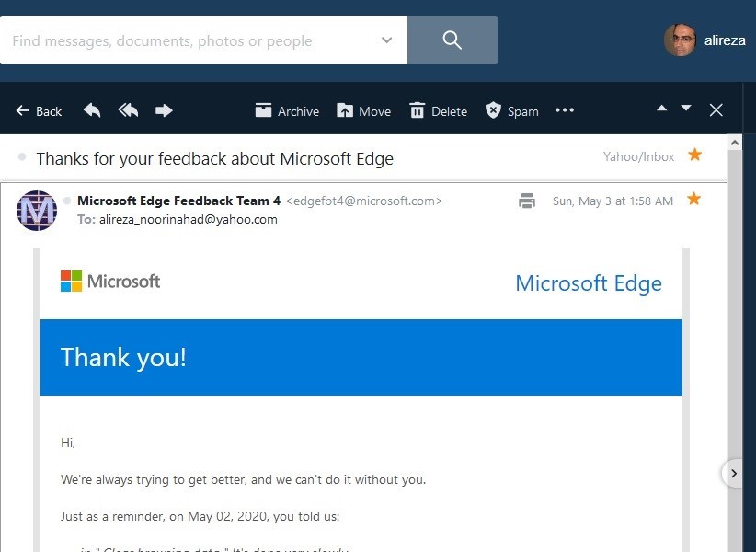This screenshot has height=552, width=756.
Task: Toggle read status dot beside subject
Action: click(22, 156)
